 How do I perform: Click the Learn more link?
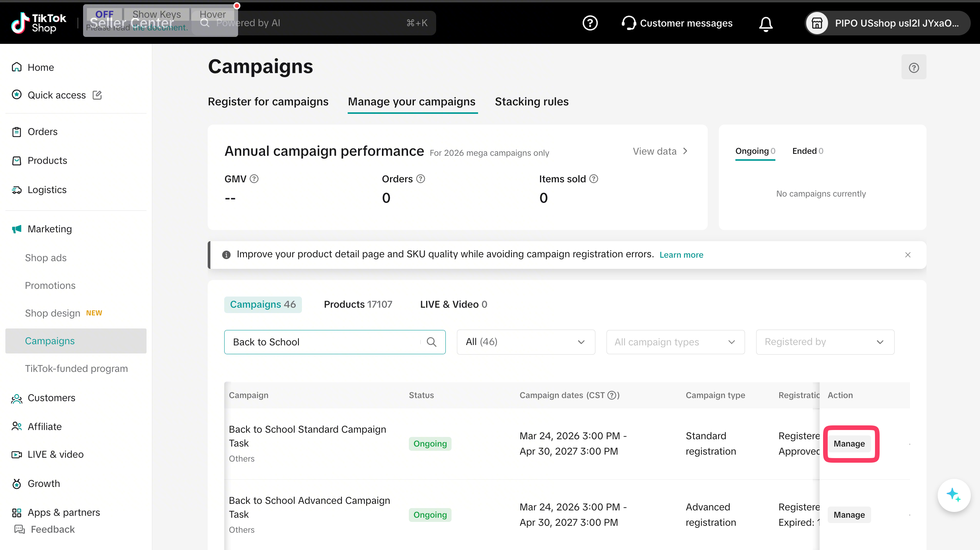pos(681,255)
